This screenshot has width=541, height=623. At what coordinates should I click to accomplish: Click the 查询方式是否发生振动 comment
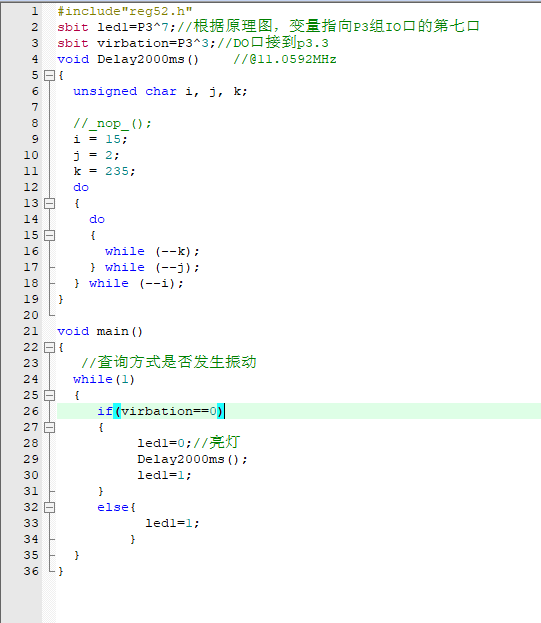[169, 362]
